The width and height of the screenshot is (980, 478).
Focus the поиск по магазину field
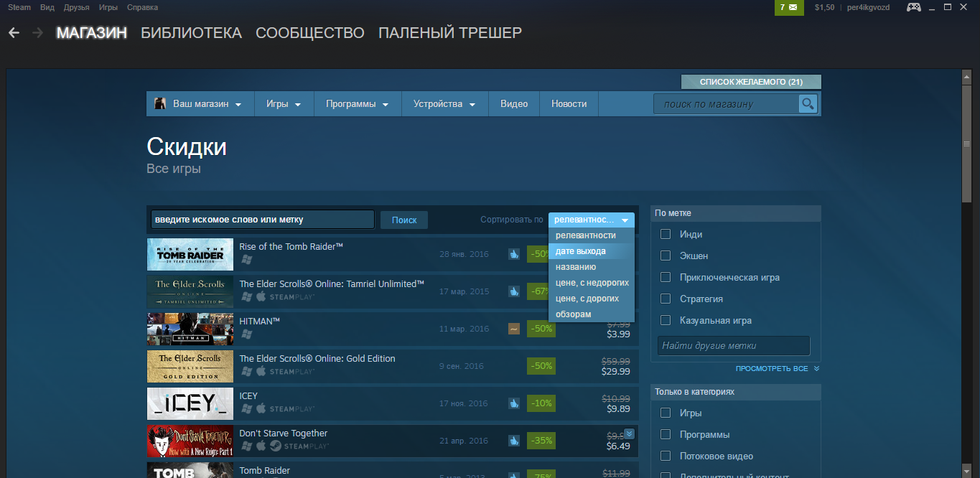pyautogui.click(x=726, y=104)
